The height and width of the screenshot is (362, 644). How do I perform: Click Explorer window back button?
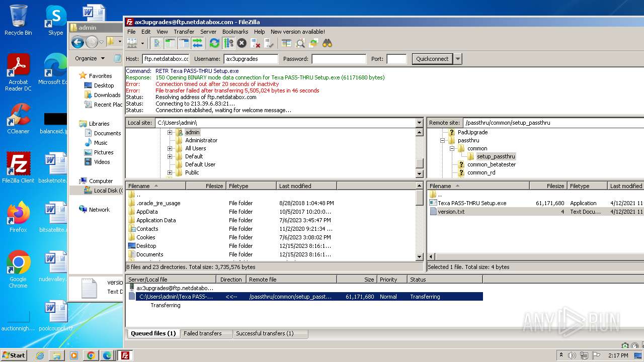pyautogui.click(x=77, y=42)
